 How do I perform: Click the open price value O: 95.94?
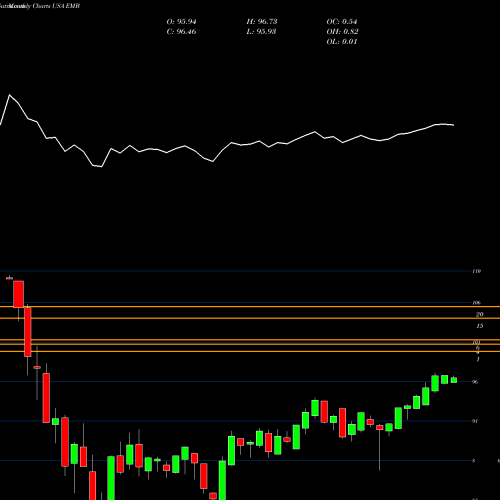coord(181,22)
